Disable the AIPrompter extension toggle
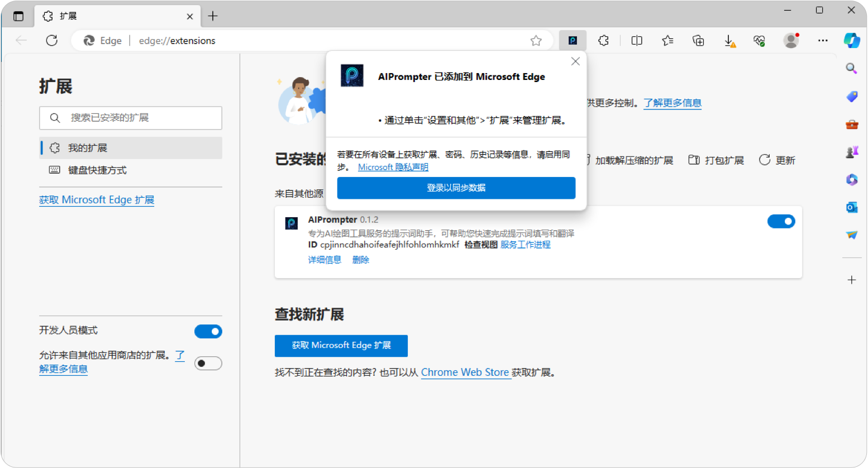868x468 pixels. (x=781, y=221)
